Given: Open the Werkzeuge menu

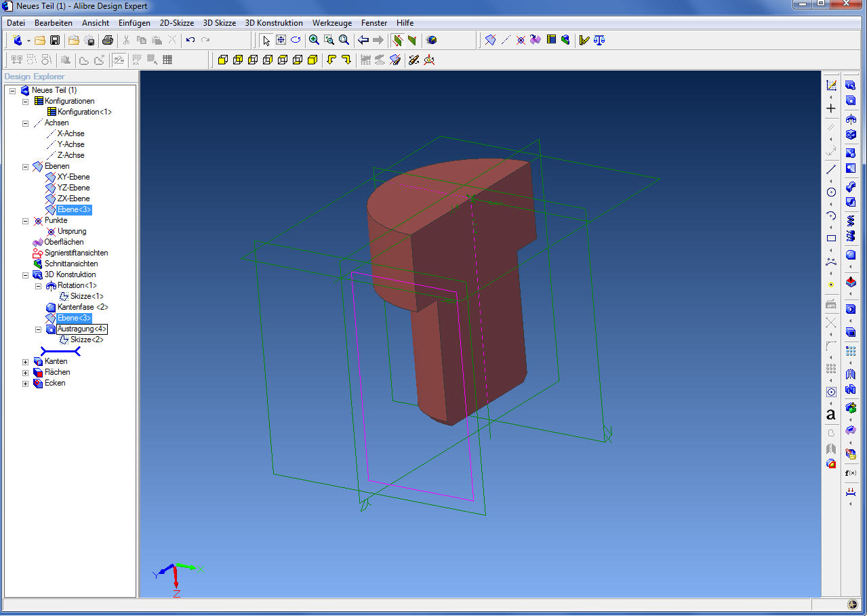Looking at the screenshot, I should [332, 23].
